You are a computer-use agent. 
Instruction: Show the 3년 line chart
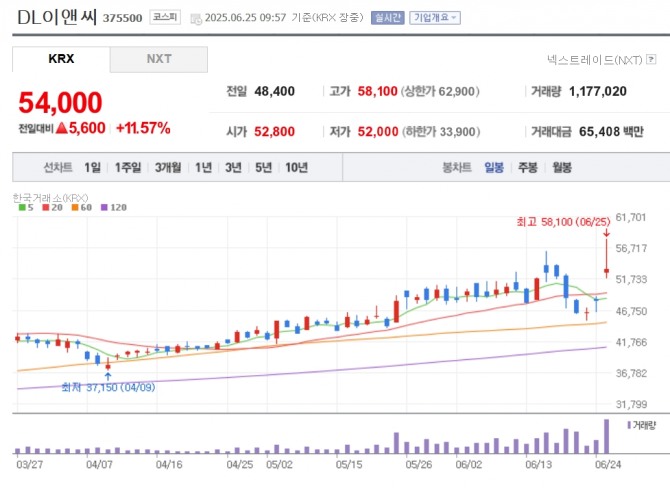coord(233,168)
